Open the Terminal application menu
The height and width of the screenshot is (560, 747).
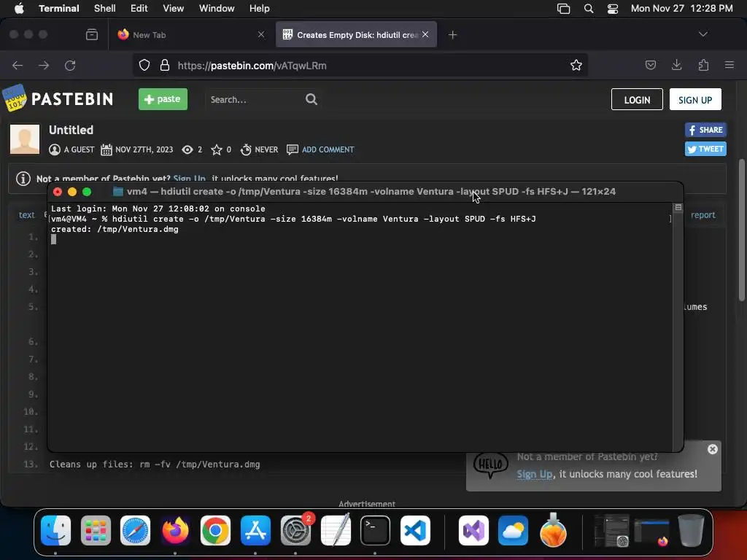(x=59, y=9)
